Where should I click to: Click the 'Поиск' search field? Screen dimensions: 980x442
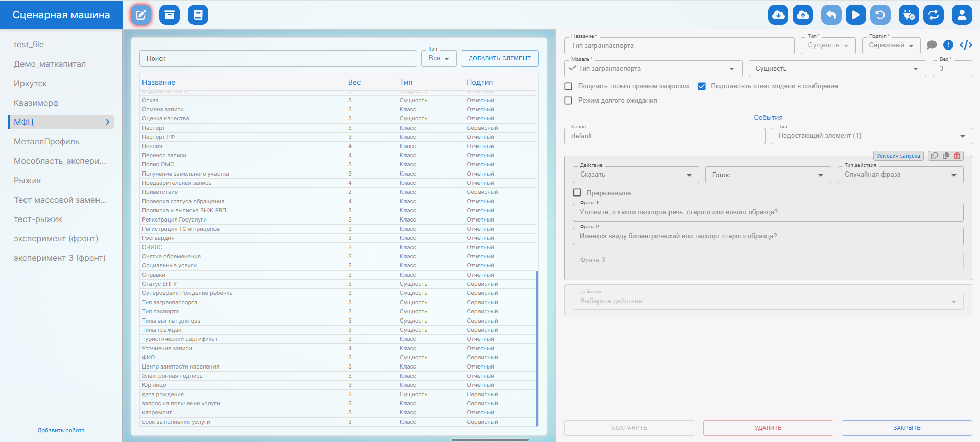click(x=278, y=58)
